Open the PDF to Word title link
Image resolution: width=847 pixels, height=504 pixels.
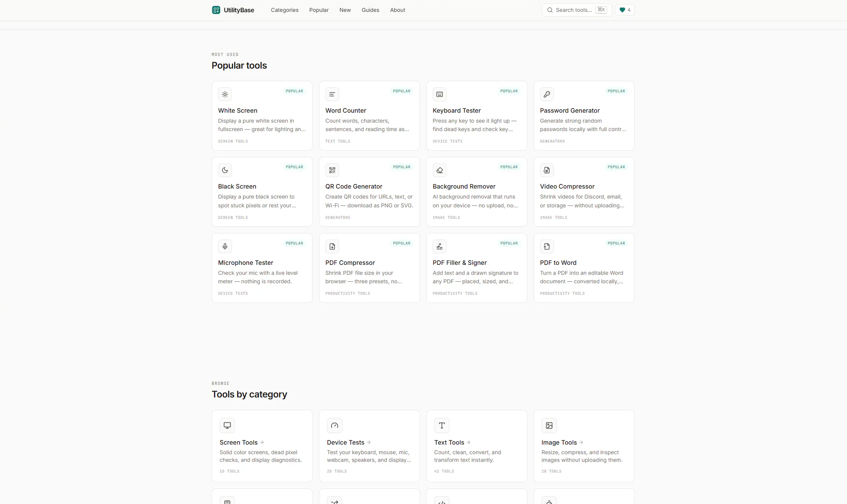(558, 263)
